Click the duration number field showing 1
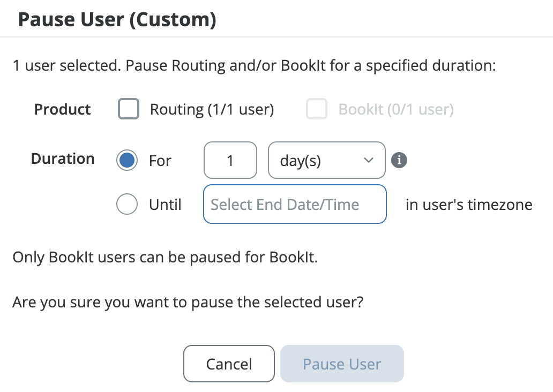This screenshot has width=553, height=392. click(x=230, y=160)
